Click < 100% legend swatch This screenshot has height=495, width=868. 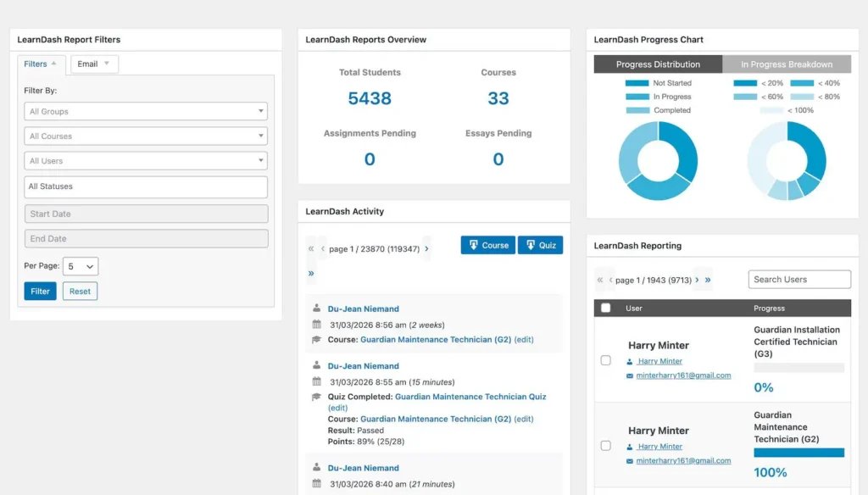coord(771,110)
